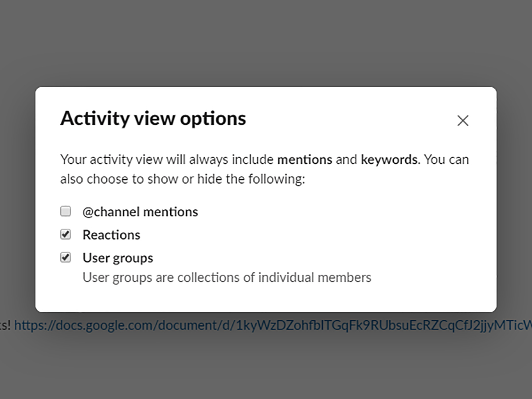
Task: Click the "@channel mentions" label text
Action: tap(140, 212)
